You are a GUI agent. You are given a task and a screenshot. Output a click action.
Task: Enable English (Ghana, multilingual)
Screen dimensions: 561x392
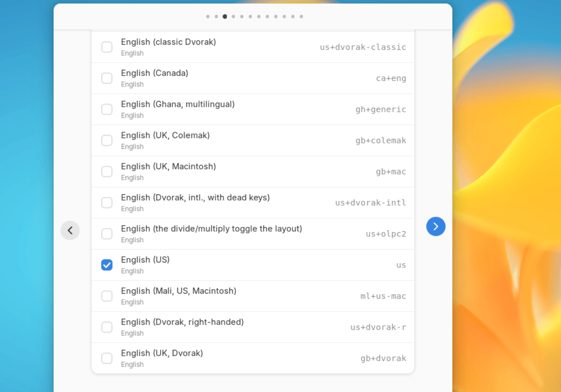107,109
